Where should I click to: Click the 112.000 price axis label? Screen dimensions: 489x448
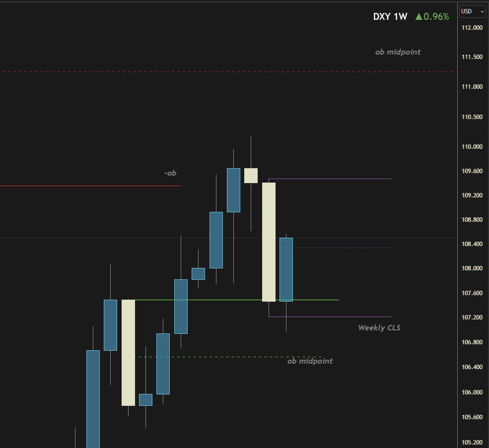(472, 28)
